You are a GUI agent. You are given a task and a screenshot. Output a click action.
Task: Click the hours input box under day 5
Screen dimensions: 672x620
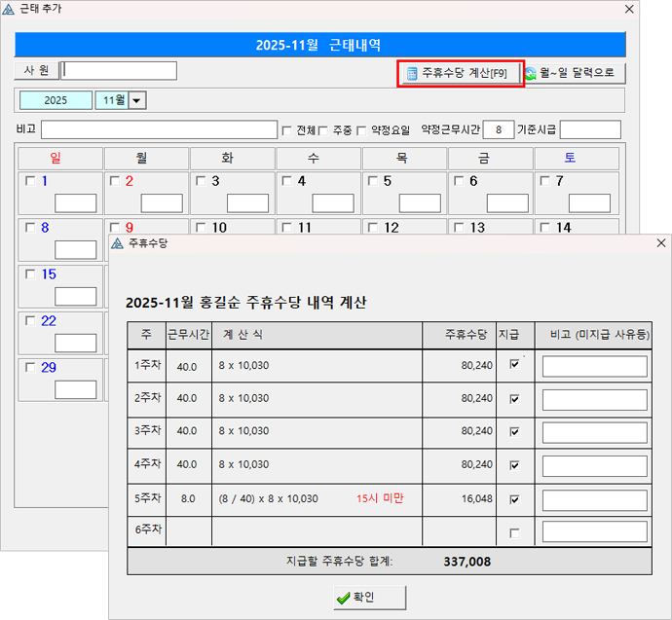click(420, 203)
